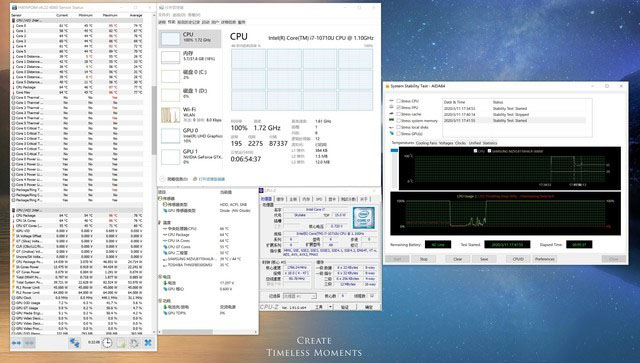Open Preferences in AIDA64 stability test

(544, 259)
